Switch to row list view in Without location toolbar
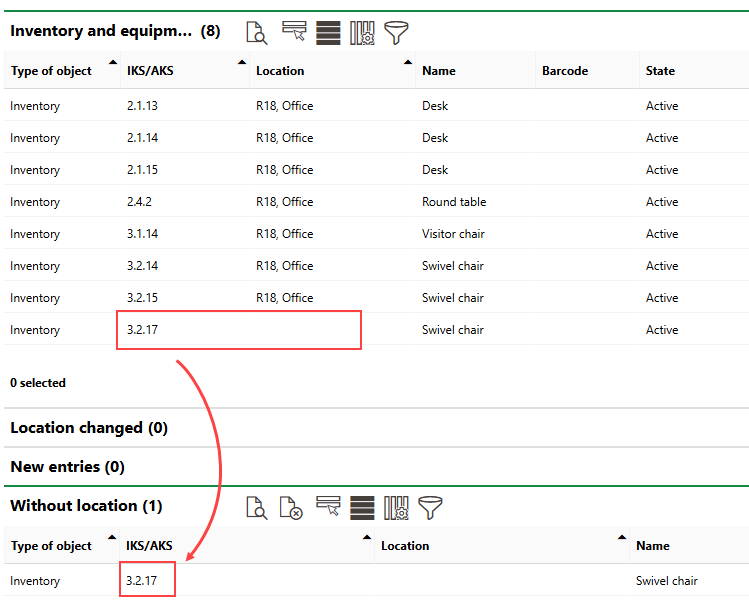The height and width of the screenshot is (610, 749). pyautogui.click(x=362, y=507)
